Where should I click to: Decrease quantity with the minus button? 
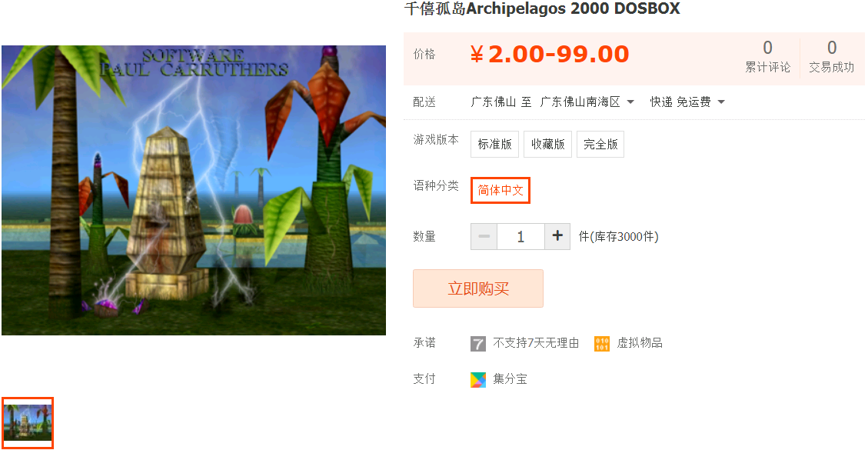coord(484,237)
